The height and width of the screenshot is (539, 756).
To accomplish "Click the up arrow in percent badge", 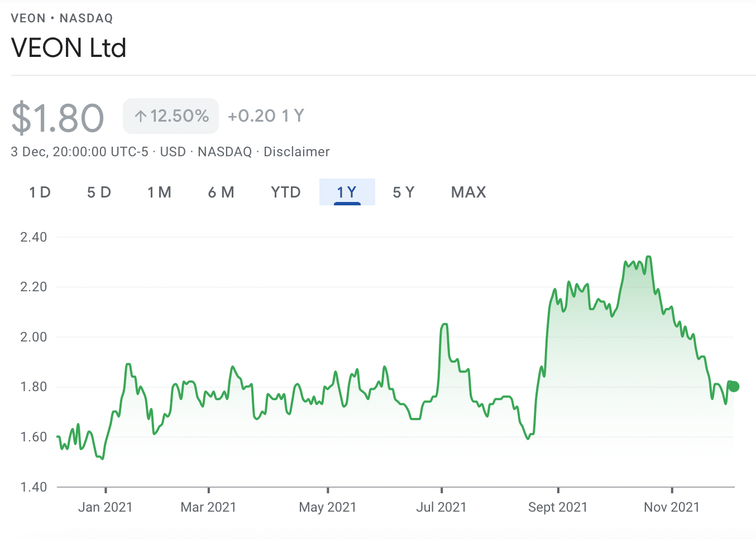I will pos(141,116).
